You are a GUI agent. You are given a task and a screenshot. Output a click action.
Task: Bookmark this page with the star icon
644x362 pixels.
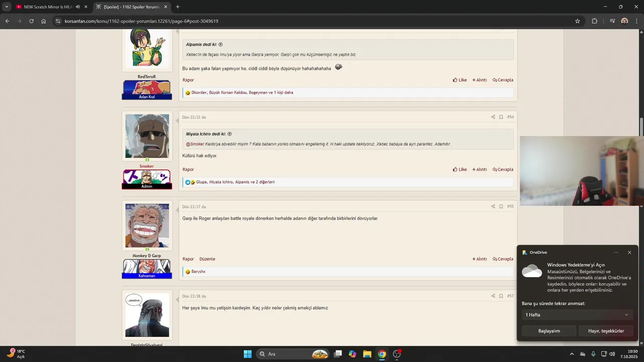pyautogui.click(x=578, y=21)
